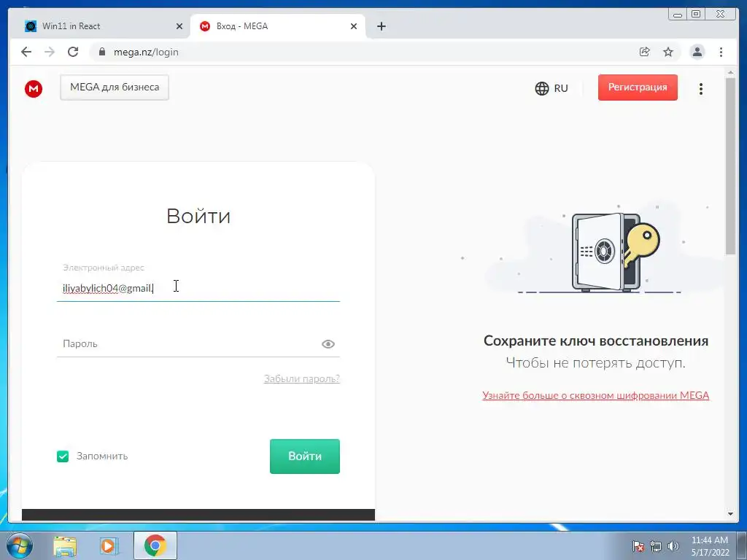Image resolution: width=747 pixels, height=560 pixels.
Task: Click the network tray icon
Action: (x=656, y=546)
